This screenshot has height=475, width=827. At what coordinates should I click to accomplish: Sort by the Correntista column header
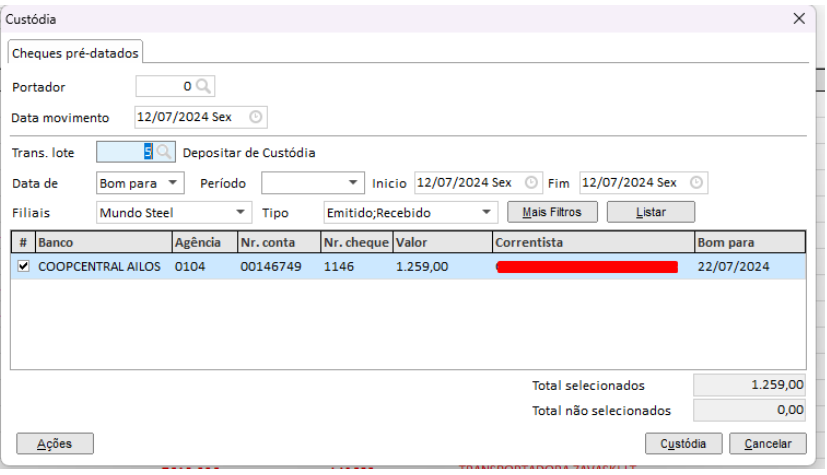point(593,243)
